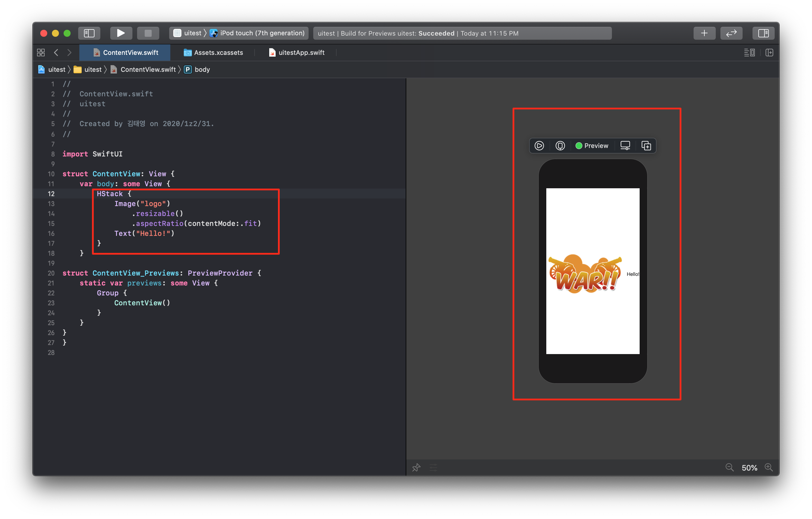
Task: Open the Library with the plus button
Action: 704,33
